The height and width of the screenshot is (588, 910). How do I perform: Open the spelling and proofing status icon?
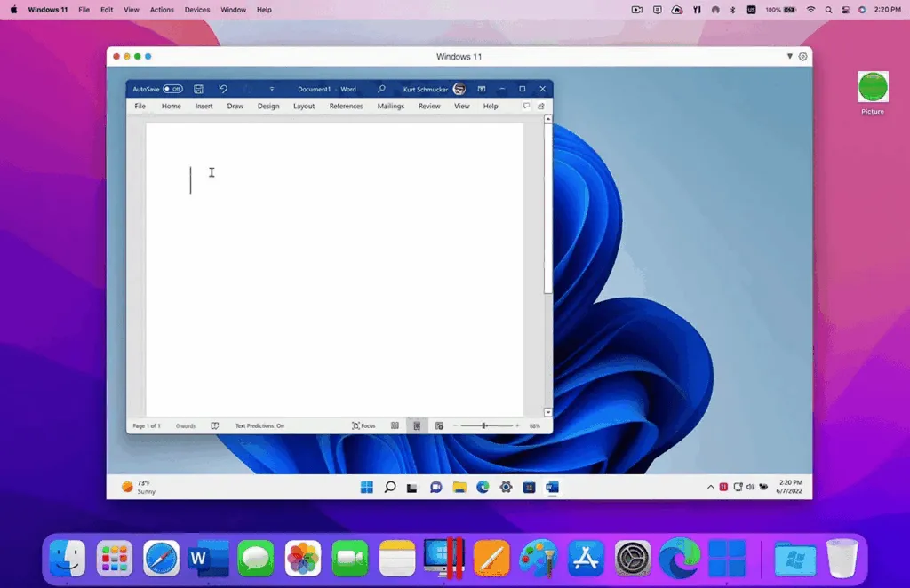214,425
